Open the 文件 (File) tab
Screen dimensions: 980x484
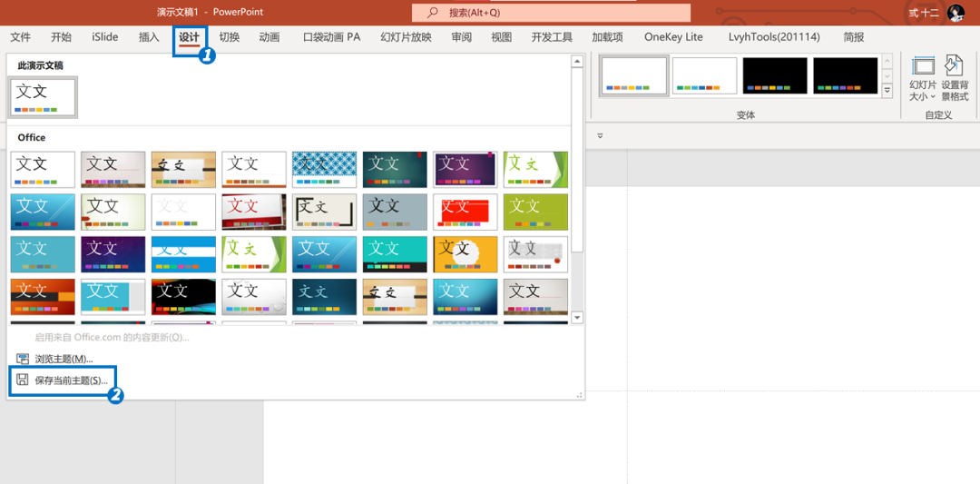20,37
